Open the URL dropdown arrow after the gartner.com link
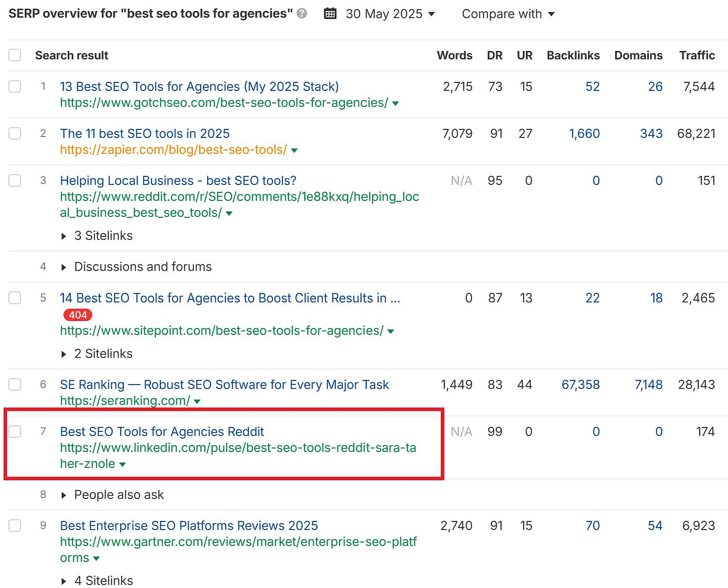The image size is (728, 588). tap(96, 559)
